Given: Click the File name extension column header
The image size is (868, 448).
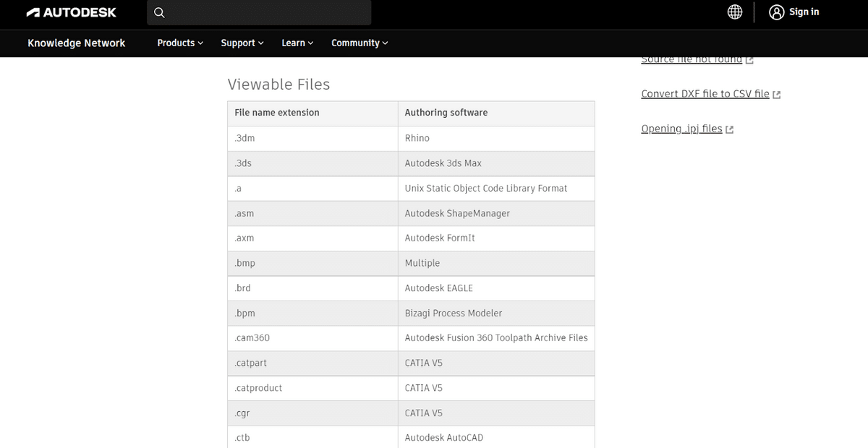Looking at the screenshot, I should pyautogui.click(x=312, y=113).
